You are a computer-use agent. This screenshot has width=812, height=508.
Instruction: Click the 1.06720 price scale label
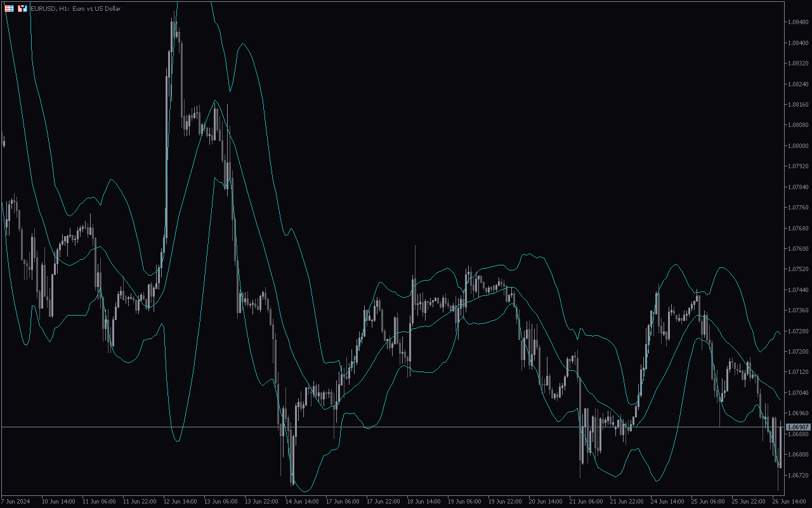pyautogui.click(x=797, y=475)
